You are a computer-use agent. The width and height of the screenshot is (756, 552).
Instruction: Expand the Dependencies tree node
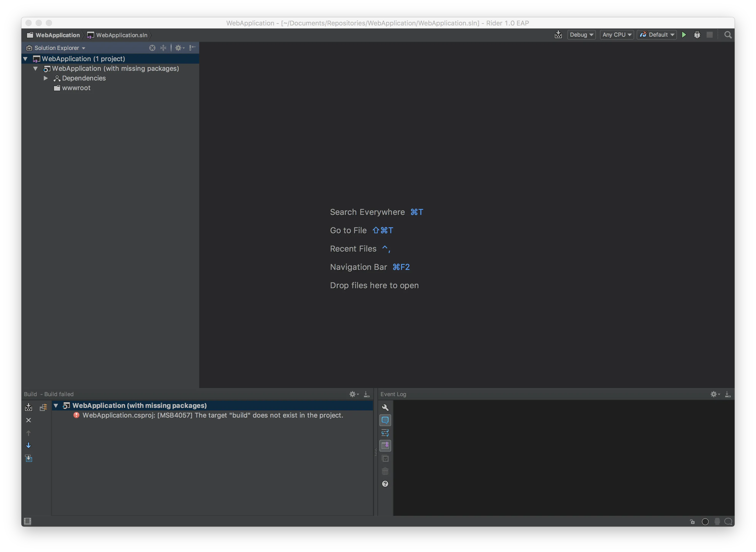pyautogui.click(x=46, y=78)
